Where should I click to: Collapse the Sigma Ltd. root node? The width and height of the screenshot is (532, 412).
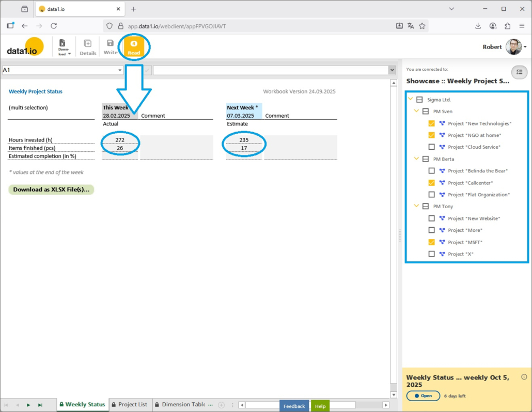point(411,100)
